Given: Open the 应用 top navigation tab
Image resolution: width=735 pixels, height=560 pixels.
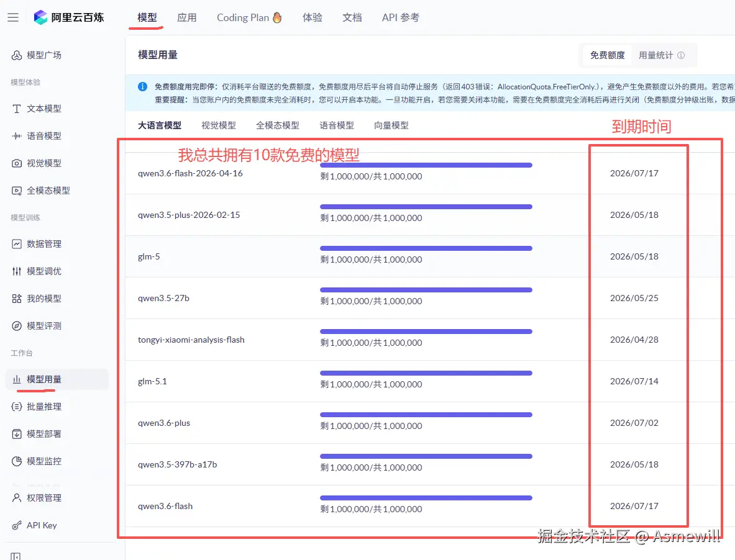Looking at the screenshot, I should [186, 17].
